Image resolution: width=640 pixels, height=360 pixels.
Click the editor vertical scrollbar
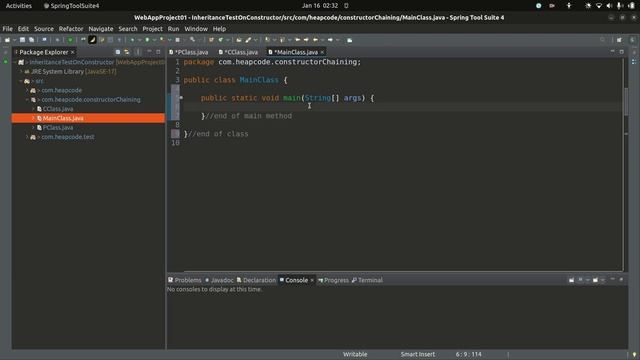(x=626, y=102)
